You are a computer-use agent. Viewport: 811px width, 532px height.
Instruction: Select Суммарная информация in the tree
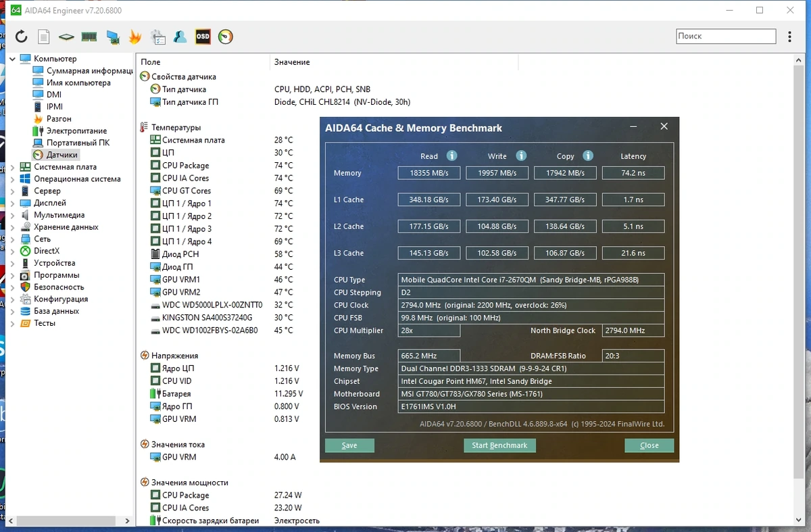coord(89,71)
